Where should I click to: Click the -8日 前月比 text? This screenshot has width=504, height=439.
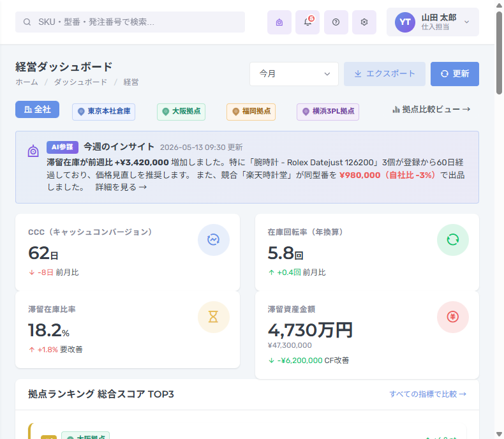click(54, 272)
